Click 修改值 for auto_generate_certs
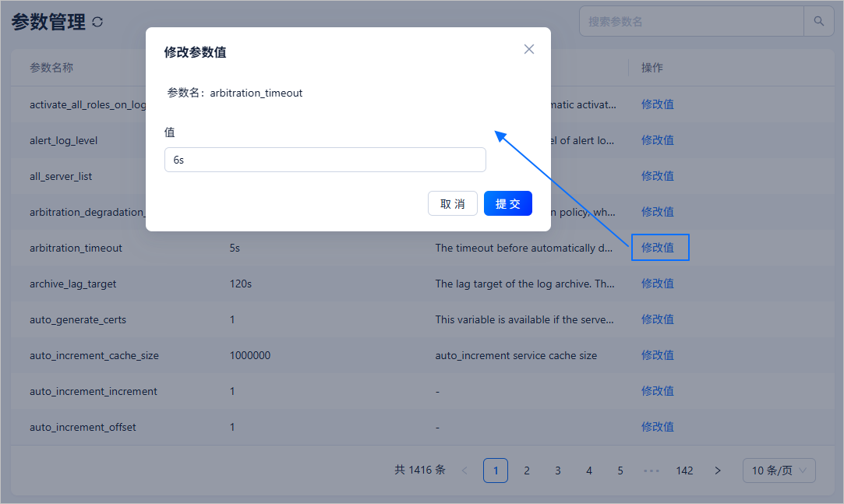The image size is (844, 504). [657, 319]
